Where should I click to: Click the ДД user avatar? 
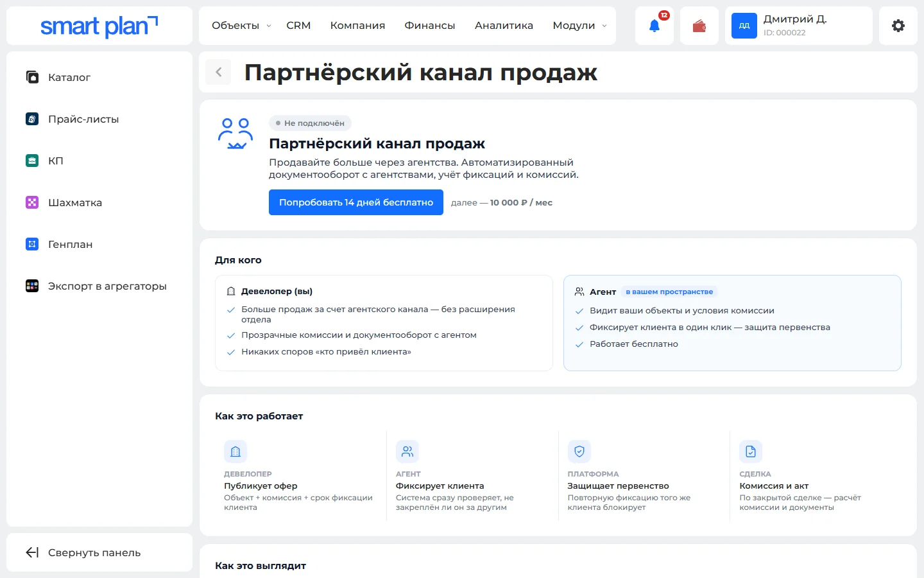[744, 26]
